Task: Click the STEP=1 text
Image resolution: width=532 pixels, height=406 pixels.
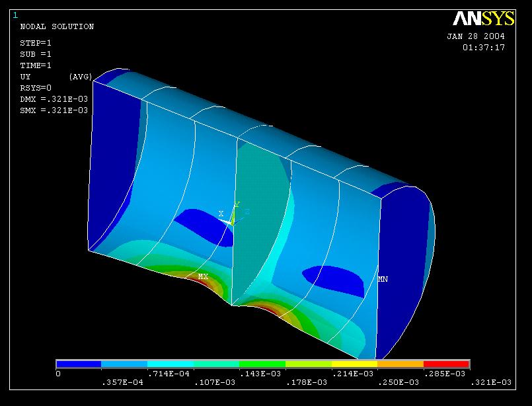Action: tap(36, 43)
